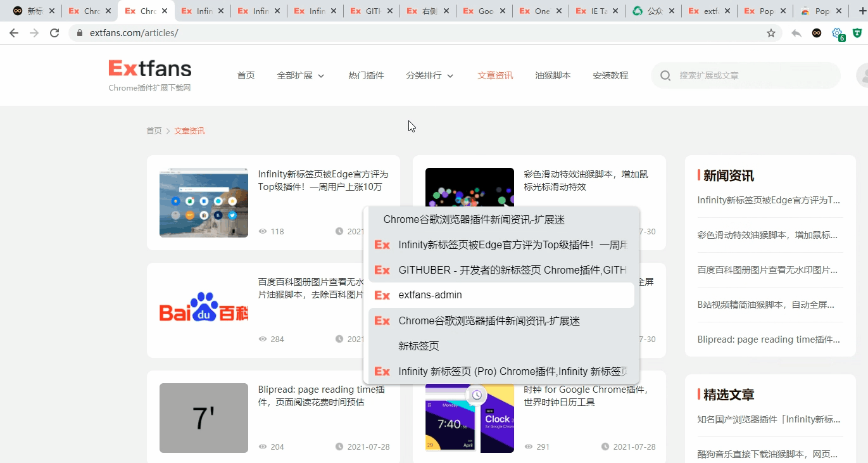Close the IE Ta tab

point(615,11)
